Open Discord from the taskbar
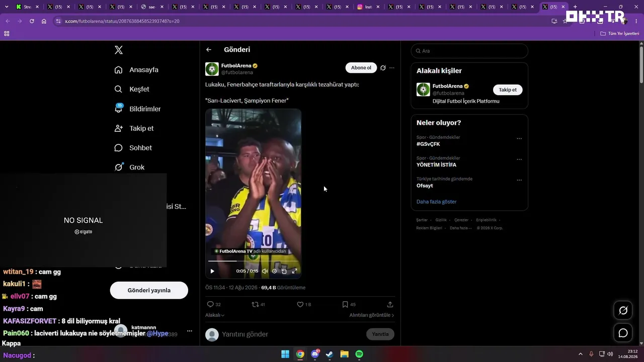644x362 pixels. [315, 354]
